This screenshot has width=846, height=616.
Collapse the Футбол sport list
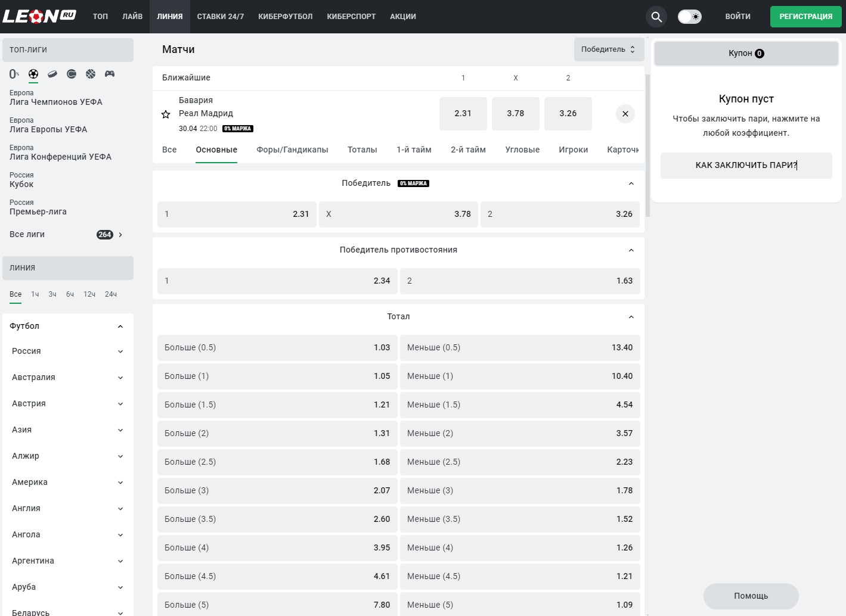pyautogui.click(x=120, y=326)
